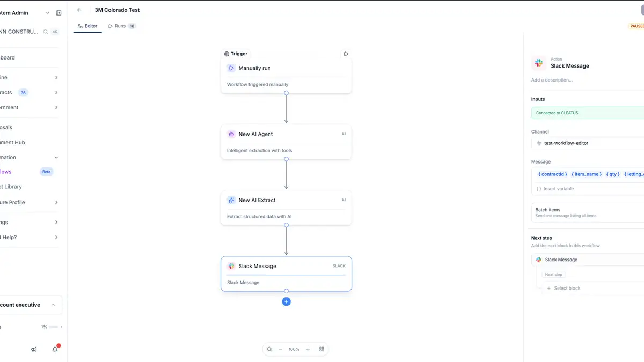Click the sidebar search magnifier icon
The width and height of the screenshot is (644, 362).
click(x=46, y=32)
